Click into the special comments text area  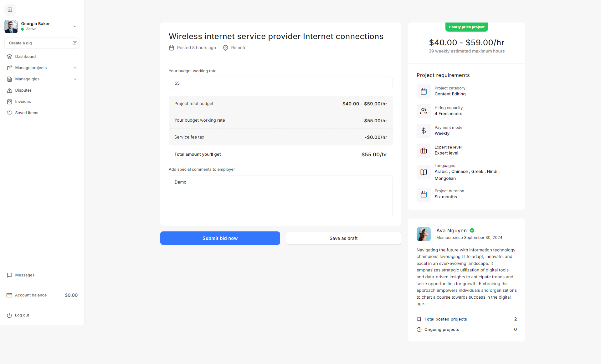(x=280, y=196)
